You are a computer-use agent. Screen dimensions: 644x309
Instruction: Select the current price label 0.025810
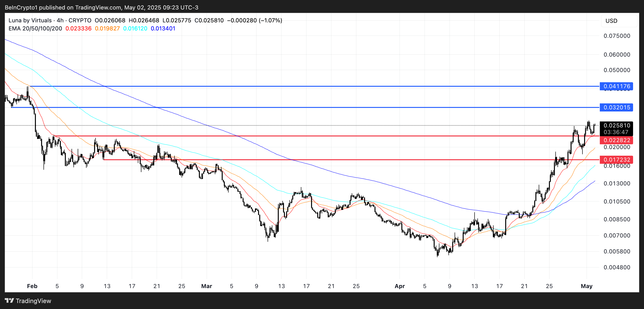point(617,126)
